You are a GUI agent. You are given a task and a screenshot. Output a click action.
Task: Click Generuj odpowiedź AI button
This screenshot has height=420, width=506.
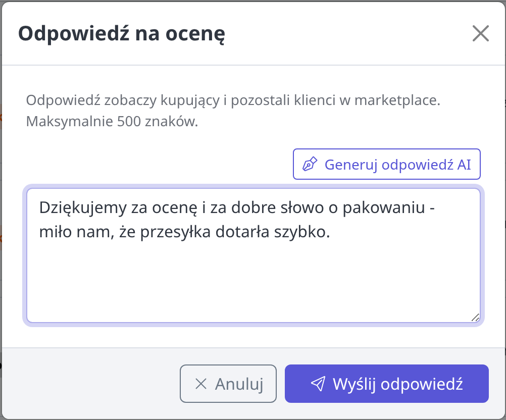(387, 164)
